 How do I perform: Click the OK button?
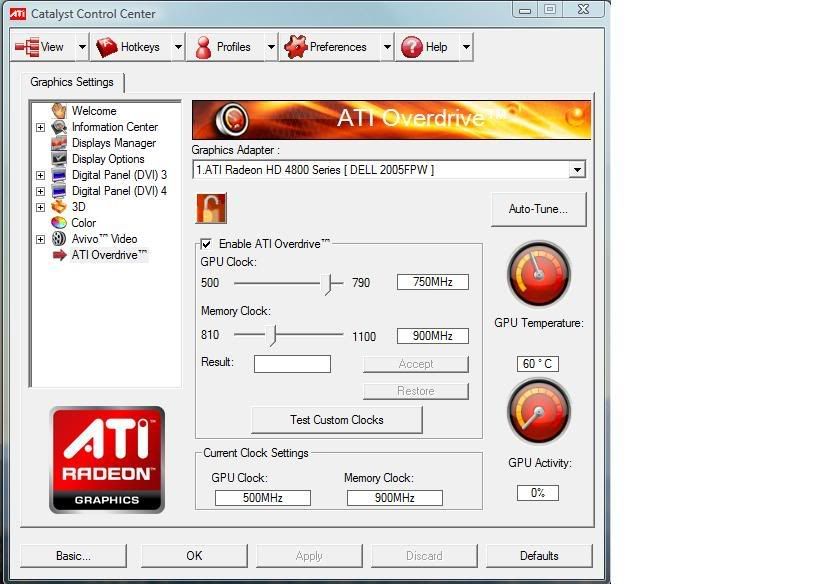tap(194, 556)
